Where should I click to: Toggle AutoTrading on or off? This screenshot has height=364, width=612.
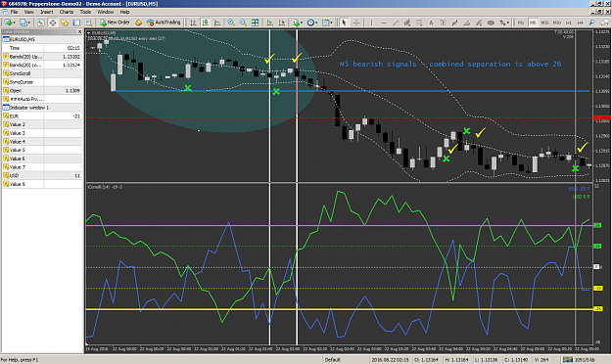coord(164,23)
